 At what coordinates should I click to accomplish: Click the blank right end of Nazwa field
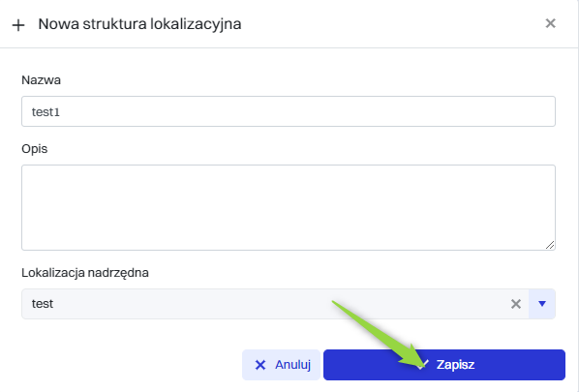(x=517, y=111)
